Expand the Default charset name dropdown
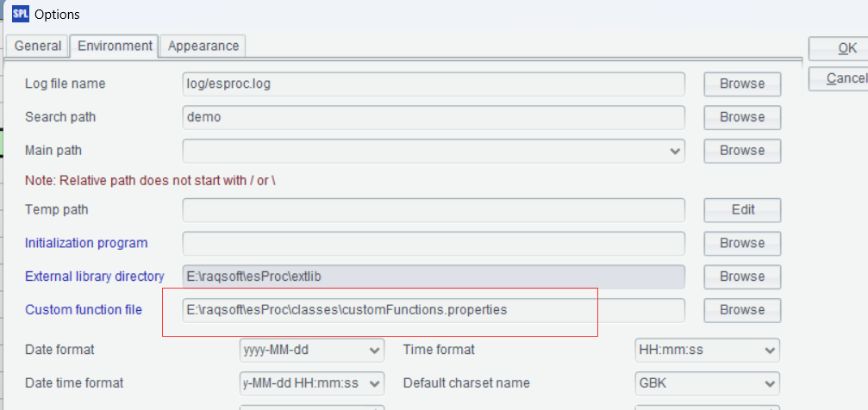This screenshot has width=868, height=410. point(770,382)
